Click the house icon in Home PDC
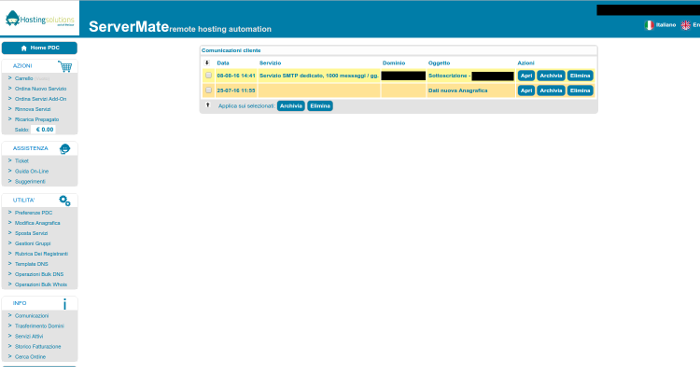This screenshot has height=367, width=700. point(24,48)
